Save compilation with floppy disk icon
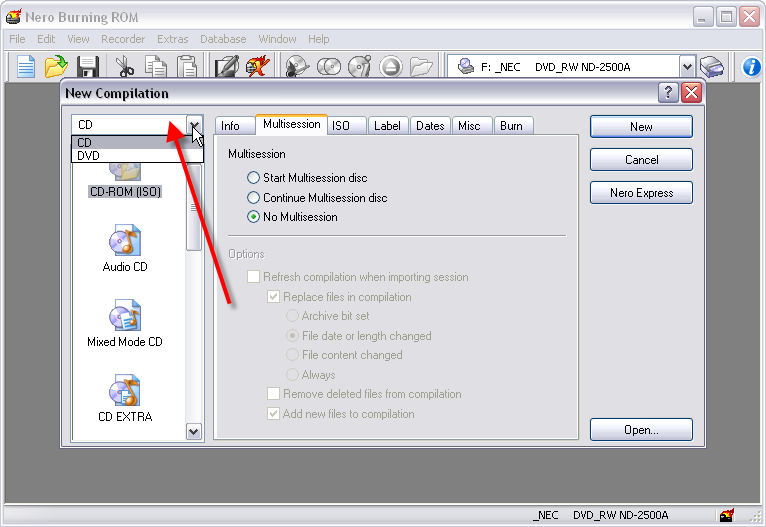 pos(87,67)
